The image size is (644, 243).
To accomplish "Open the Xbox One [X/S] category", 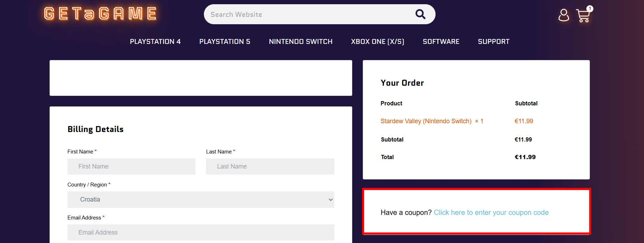I will coord(378,41).
